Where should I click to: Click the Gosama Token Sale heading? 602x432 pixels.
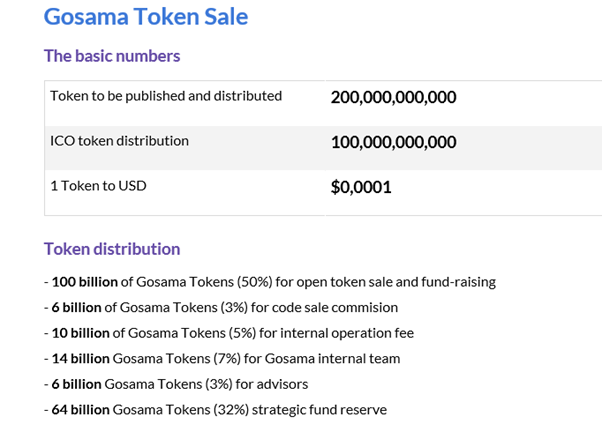146,17
